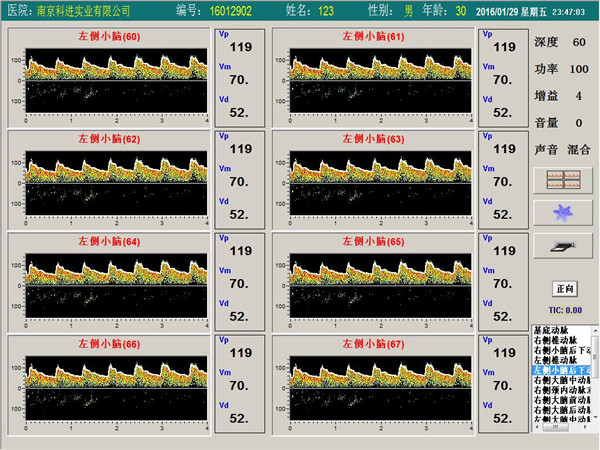Select 右侧大脑前动脉 list entry
600x450 pixels.
pos(559,400)
